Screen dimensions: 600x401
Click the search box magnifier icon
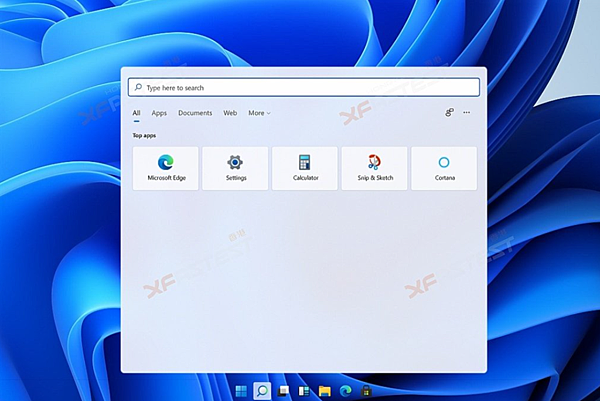pos(139,87)
